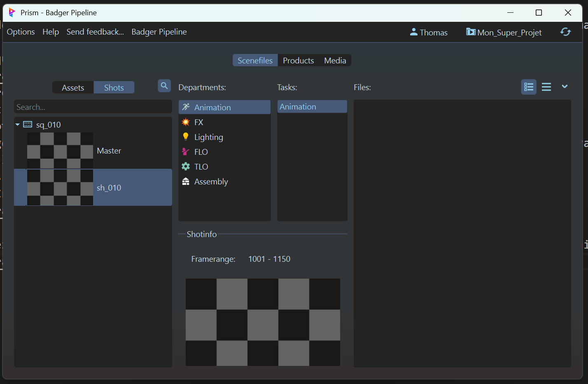The width and height of the screenshot is (588, 384).
Task: Open the Options menu
Action: point(21,32)
